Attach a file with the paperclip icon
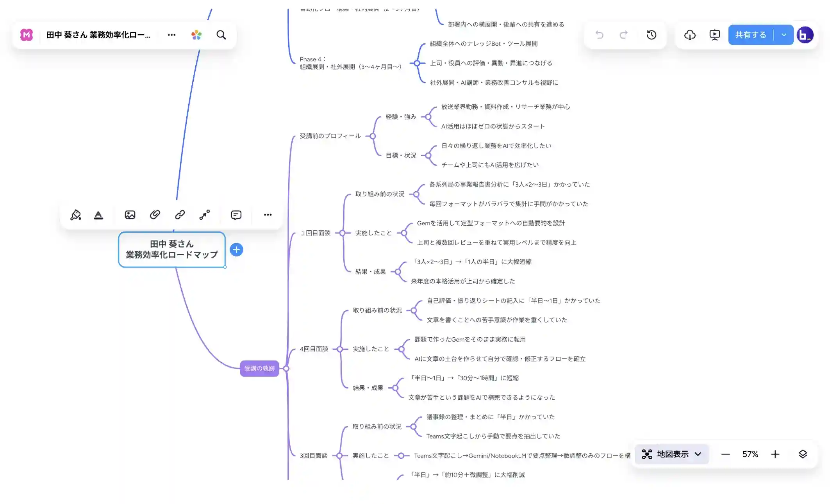Viewport: 830px width, 504px height. pos(155,215)
